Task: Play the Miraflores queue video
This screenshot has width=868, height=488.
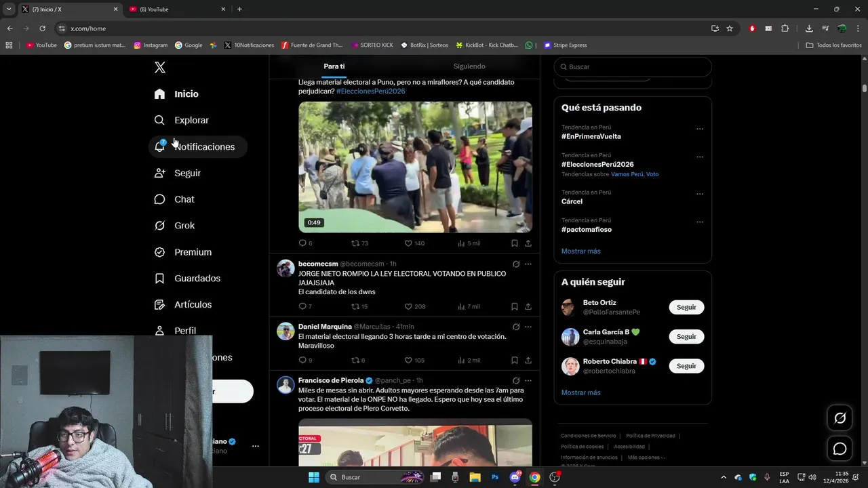Action: click(415, 167)
